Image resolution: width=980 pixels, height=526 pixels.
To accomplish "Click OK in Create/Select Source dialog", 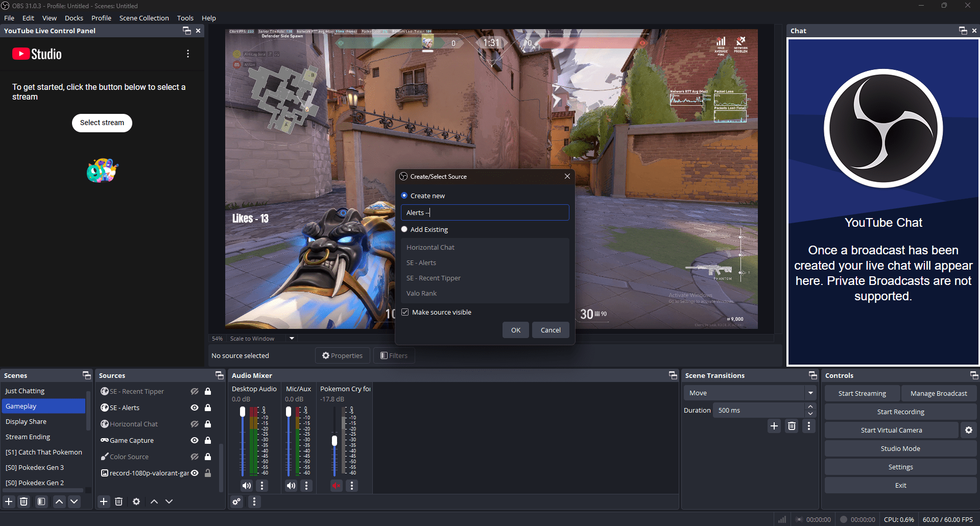I will click(x=515, y=330).
